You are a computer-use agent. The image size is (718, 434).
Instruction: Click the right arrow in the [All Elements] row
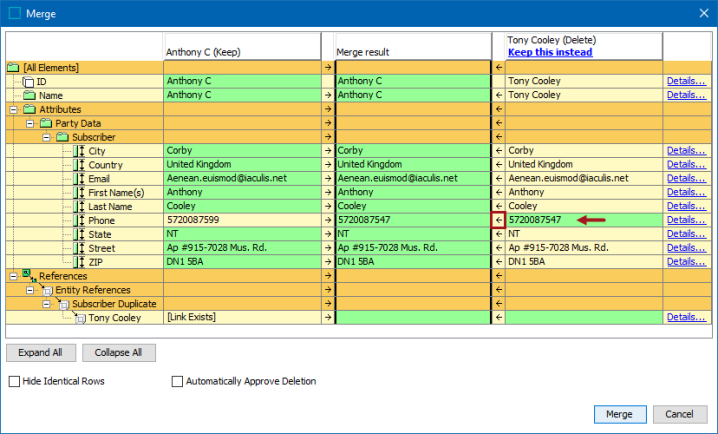[x=328, y=67]
